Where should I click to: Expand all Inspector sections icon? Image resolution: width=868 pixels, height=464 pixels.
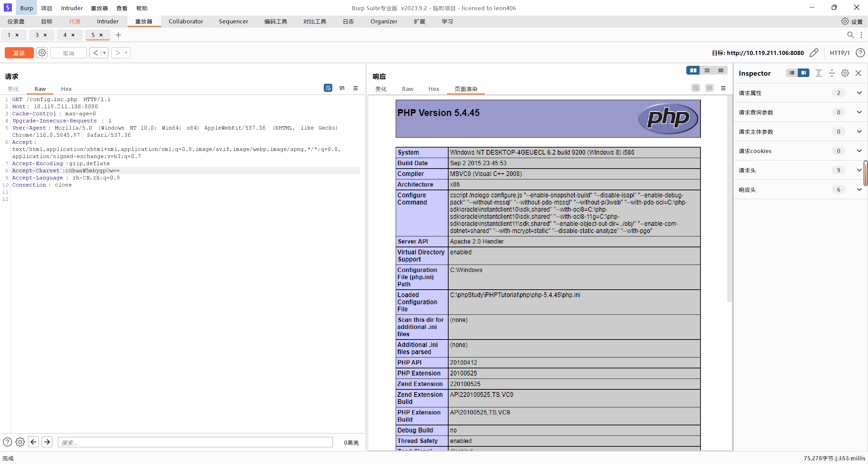tap(818, 73)
